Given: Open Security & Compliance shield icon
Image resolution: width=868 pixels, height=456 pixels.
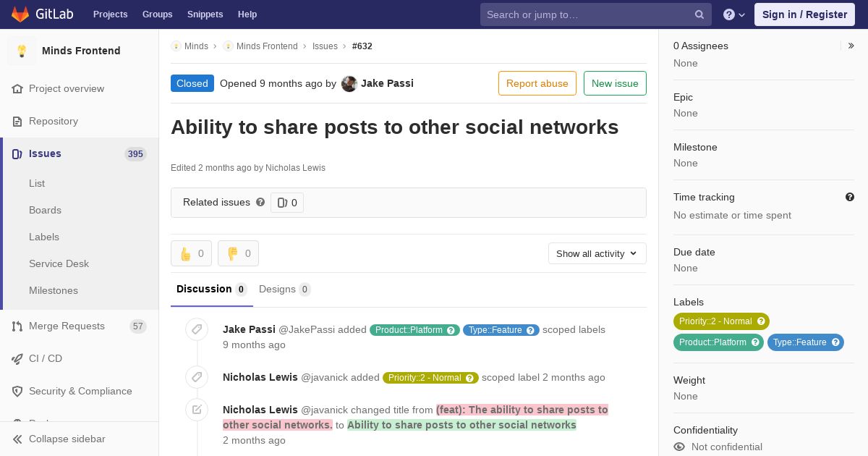Looking at the screenshot, I should [17, 392].
